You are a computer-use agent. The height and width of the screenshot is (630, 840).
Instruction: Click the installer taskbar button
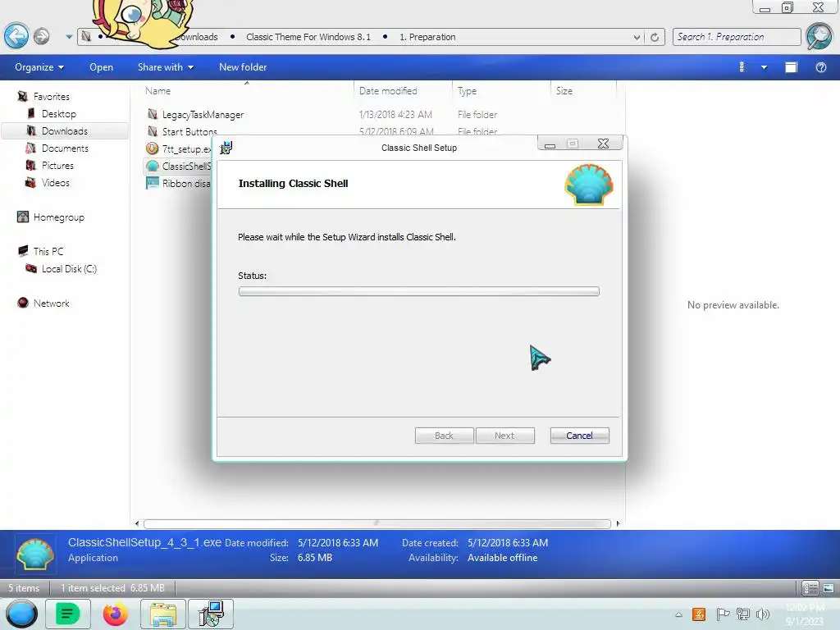[211, 614]
